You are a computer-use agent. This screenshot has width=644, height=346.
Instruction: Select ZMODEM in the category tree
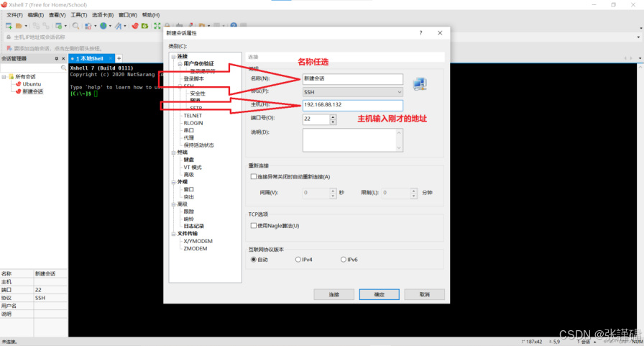[195, 249]
